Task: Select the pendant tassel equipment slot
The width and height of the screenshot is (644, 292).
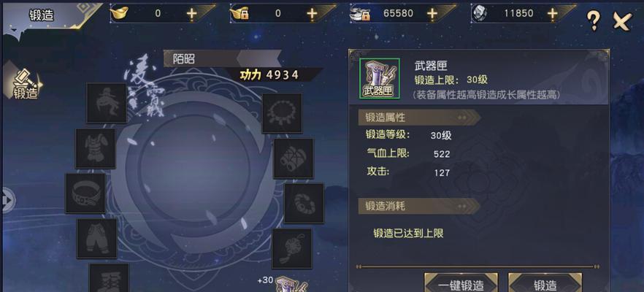Action: click(x=292, y=249)
